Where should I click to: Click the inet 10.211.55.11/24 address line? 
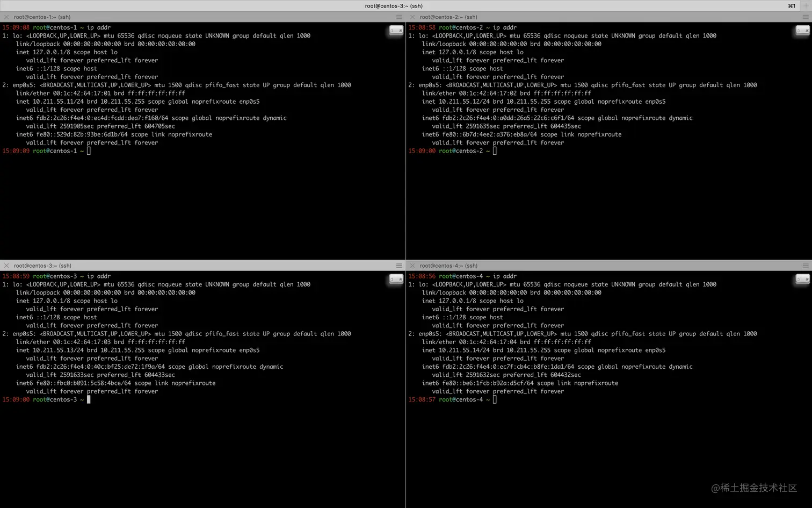click(137, 102)
